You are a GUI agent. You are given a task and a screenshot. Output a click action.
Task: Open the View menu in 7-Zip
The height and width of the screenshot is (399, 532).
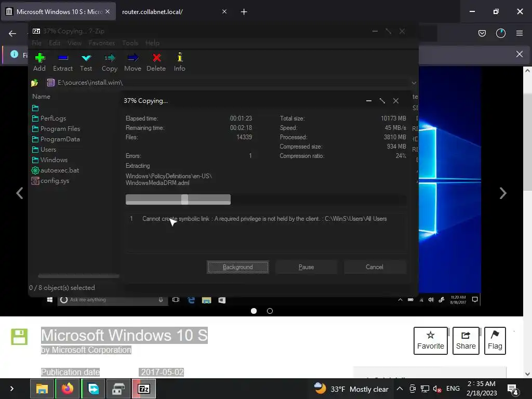(x=74, y=43)
